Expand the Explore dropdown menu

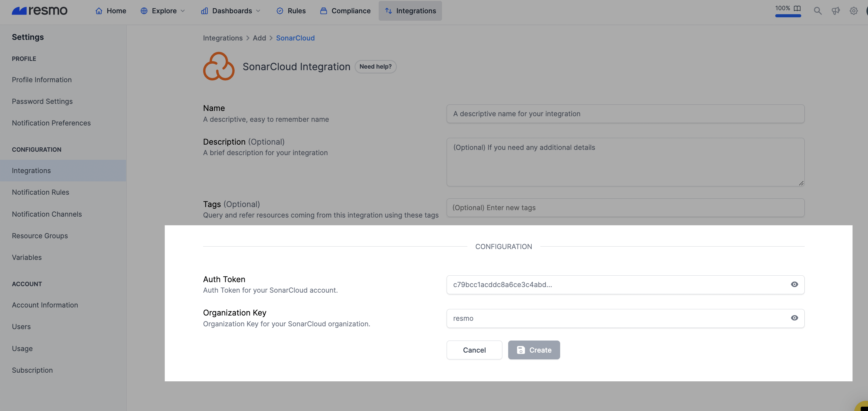pyautogui.click(x=164, y=11)
